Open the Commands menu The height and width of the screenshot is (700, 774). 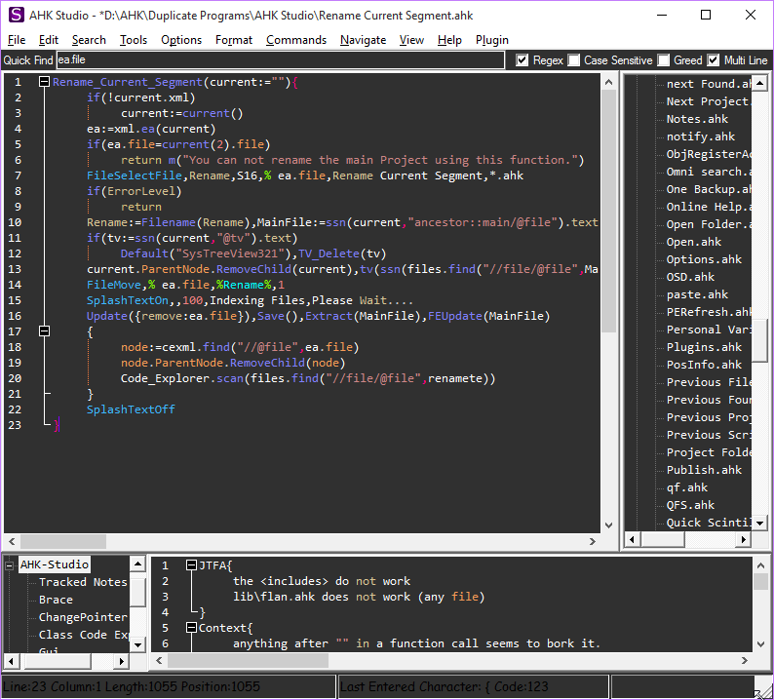(x=295, y=40)
